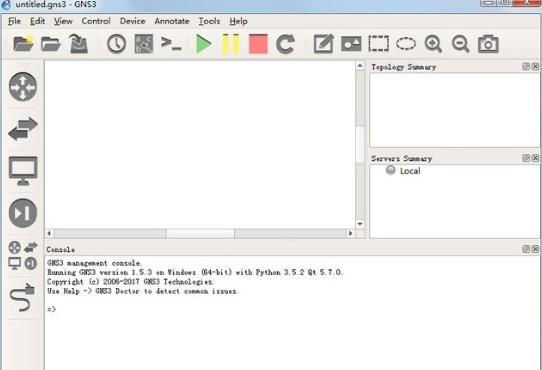Start all devices with green play icon
The height and width of the screenshot is (370, 542).
click(204, 44)
